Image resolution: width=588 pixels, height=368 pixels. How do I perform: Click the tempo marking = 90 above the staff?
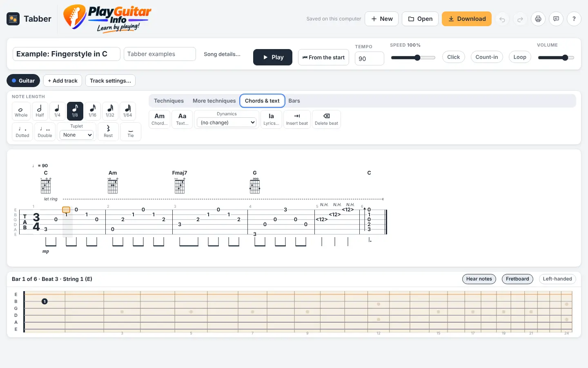click(x=40, y=166)
